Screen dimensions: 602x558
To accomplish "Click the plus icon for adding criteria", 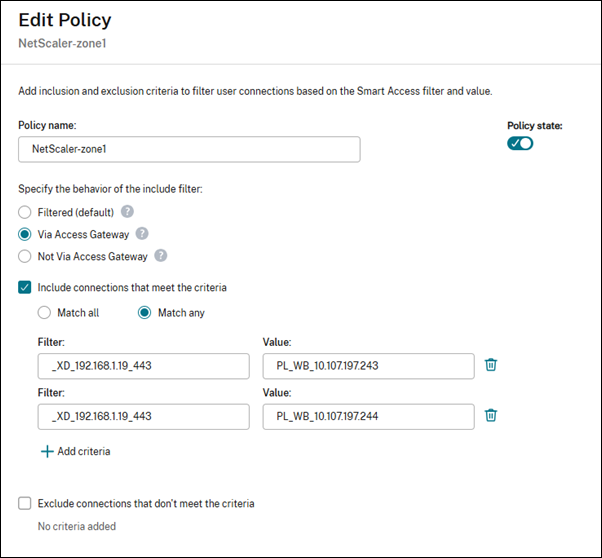I will tap(46, 451).
